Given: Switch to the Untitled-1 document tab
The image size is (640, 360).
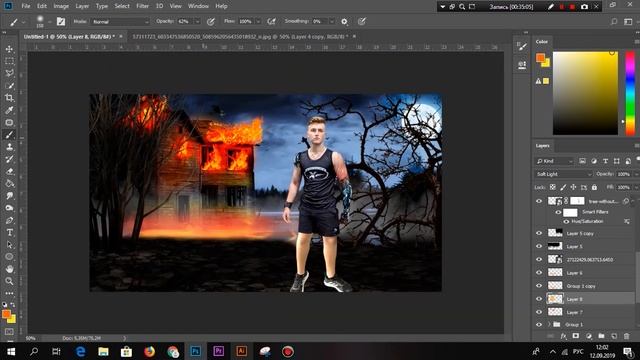Looking at the screenshot, I should [x=69, y=37].
